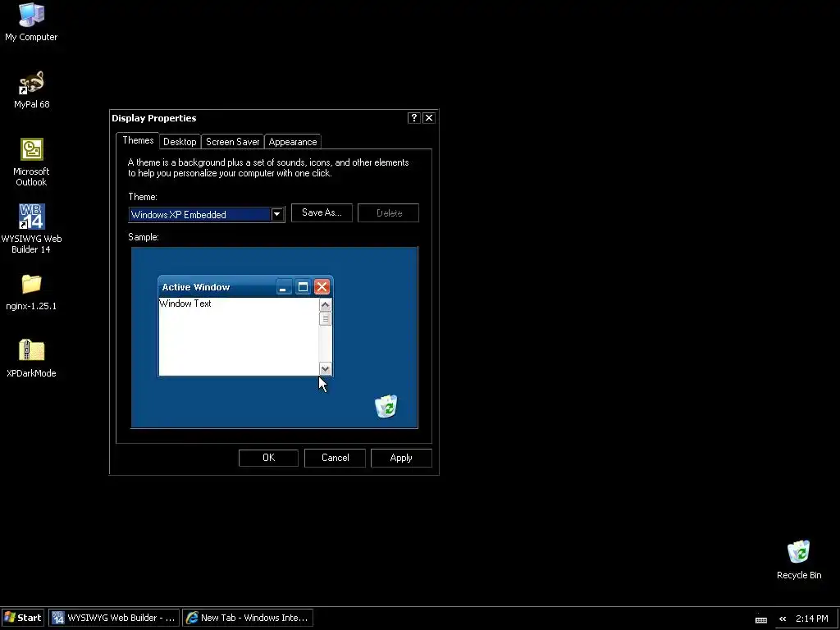The width and height of the screenshot is (840, 630).
Task: Click Recycle Bin icon in sample preview
Action: click(386, 406)
